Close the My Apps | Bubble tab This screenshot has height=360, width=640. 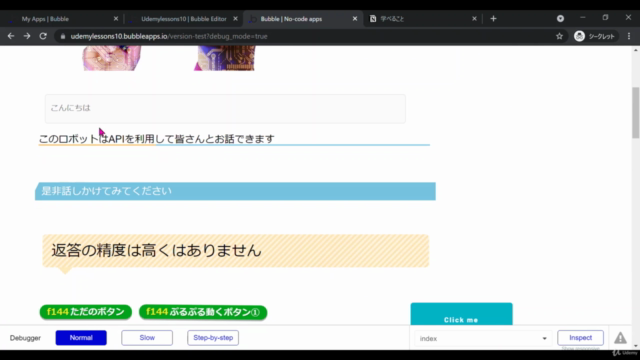pyautogui.click(x=116, y=19)
